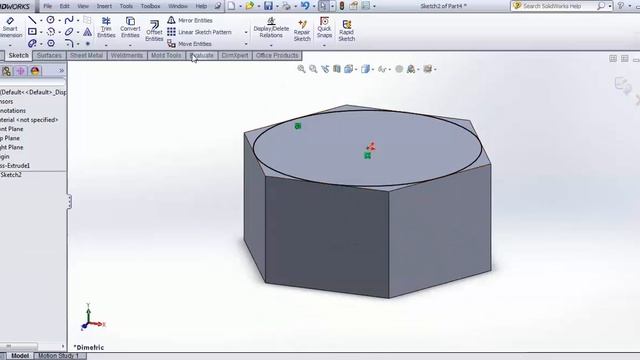
Task: Click the New document icon
Action: tap(231, 6)
